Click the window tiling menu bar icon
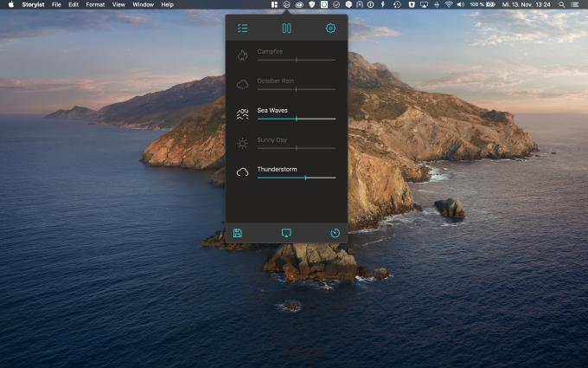Viewport: 588px width, 368px height. pyautogui.click(x=274, y=4)
